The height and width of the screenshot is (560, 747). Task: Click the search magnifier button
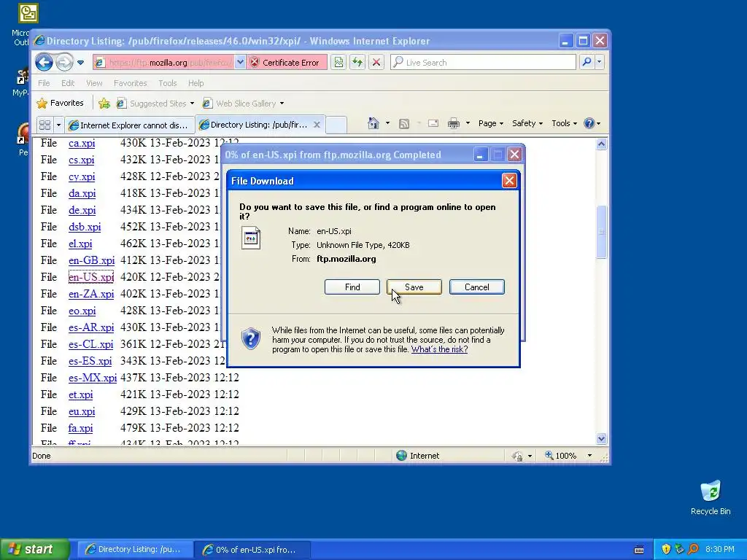(587, 62)
